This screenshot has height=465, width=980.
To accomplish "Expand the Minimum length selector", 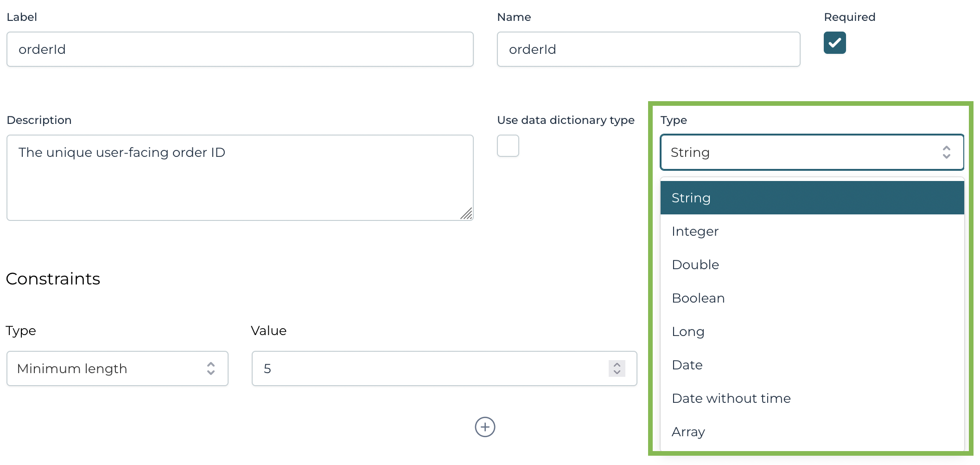I will 117,368.
